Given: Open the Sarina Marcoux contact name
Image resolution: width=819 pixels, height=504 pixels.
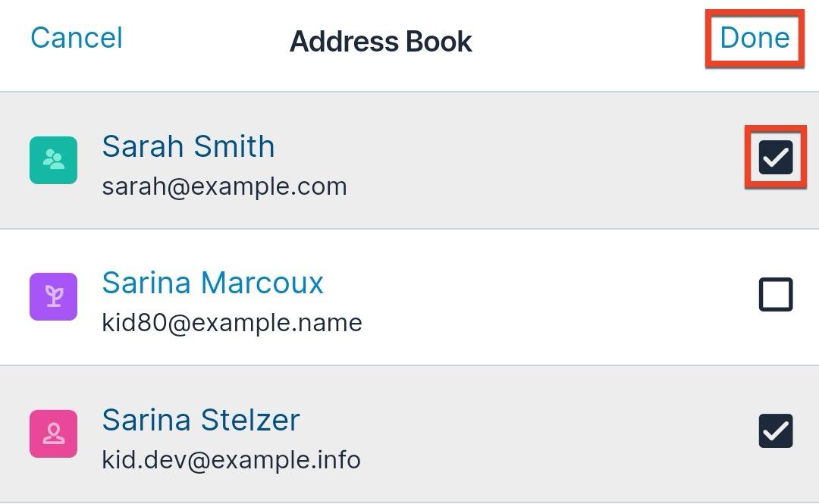Looking at the screenshot, I should (x=213, y=283).
